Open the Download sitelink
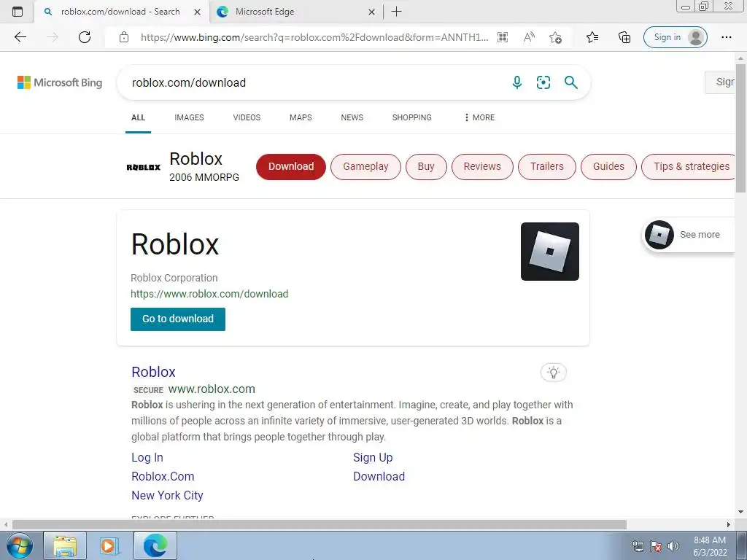Viewport: 747px width, 560px height. 379,477
